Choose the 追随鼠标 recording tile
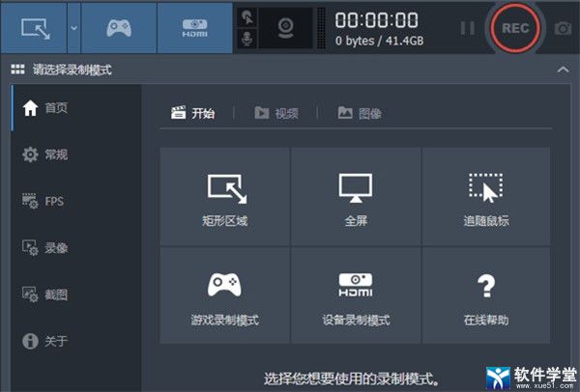Viewport: 580px width, 392px height. click(x=485, y=196)
